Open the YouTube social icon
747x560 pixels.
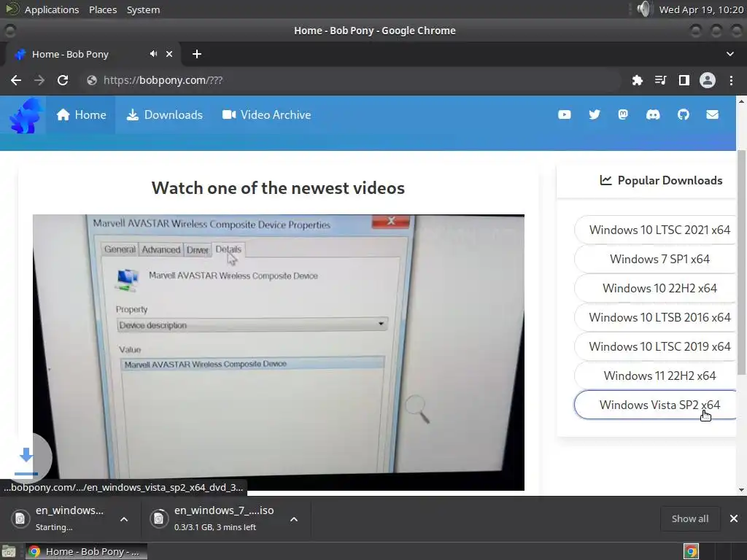pos(564,114)
